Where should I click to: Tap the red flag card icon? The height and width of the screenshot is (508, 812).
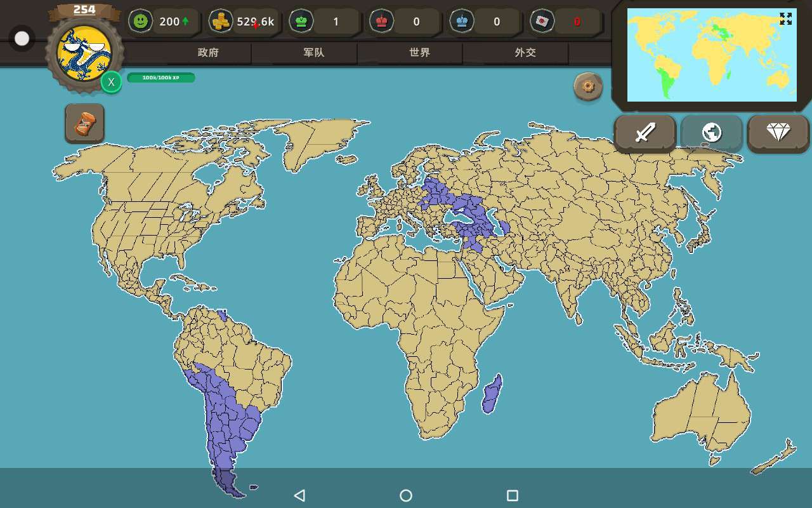(542, 21)
